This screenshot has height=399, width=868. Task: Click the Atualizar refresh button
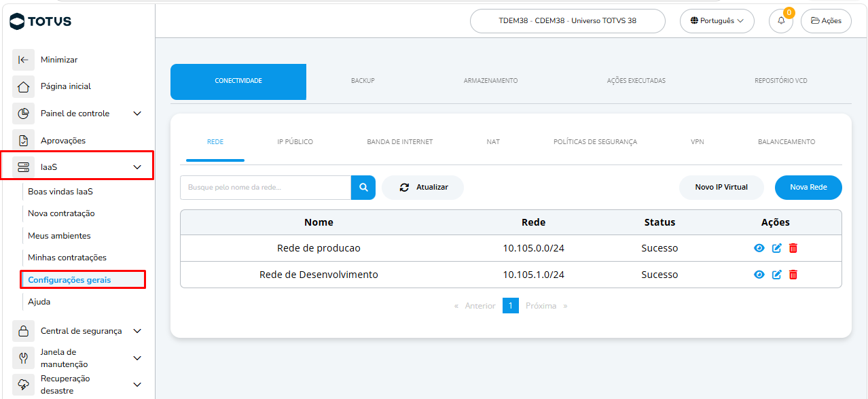coord(422,188)
